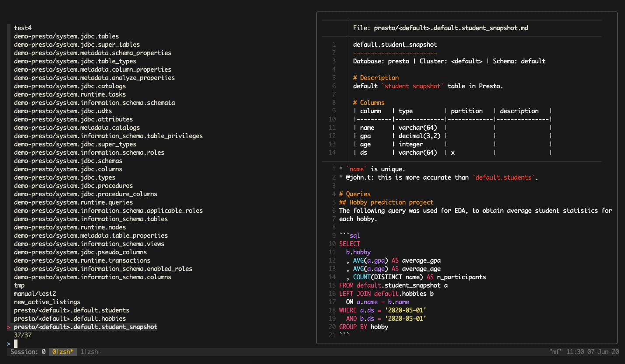Click the tmux clock 11:30 07-Jun-20
This screenshot has height=364, width=625.
coord(593,352)
